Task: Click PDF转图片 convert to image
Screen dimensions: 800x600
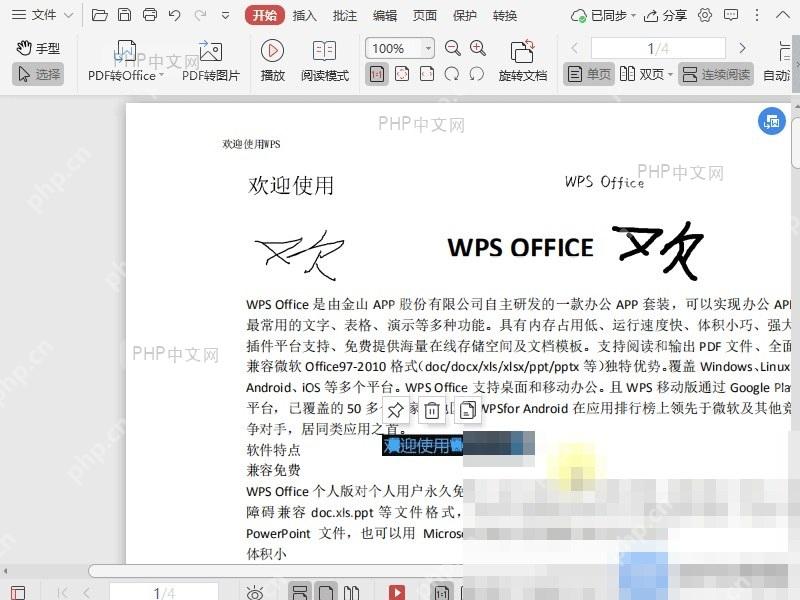Action: coord(211,61)
